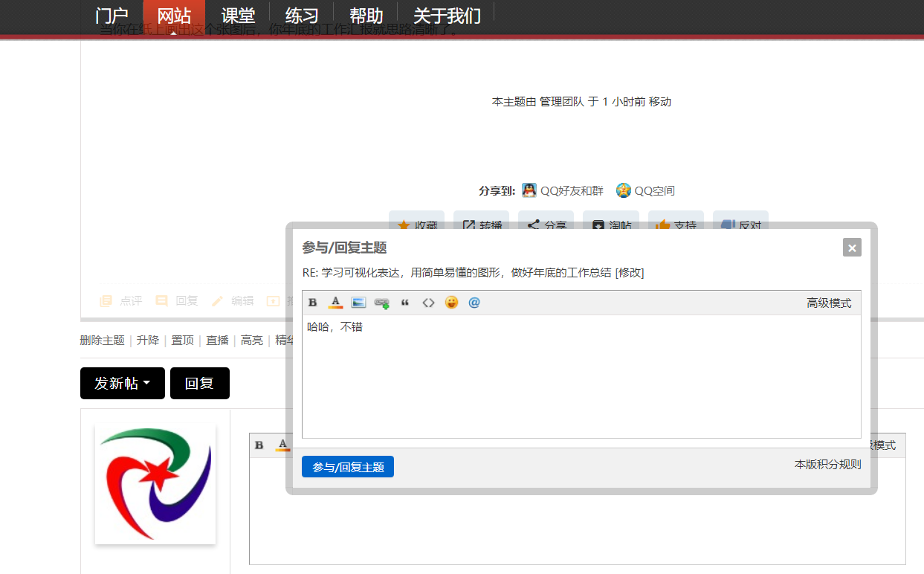Toggle bold formatting in the reply editor
This screenshot has height=574, width=924.
(312, 302)
